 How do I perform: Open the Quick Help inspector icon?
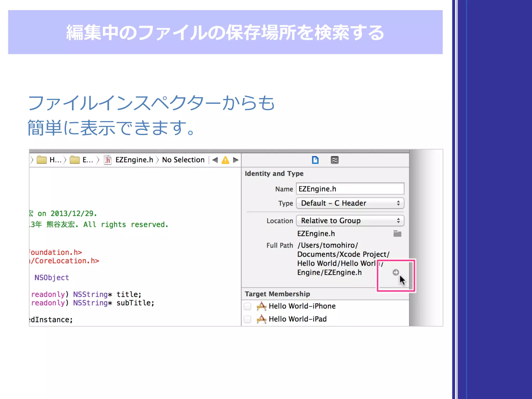point(335,160)
